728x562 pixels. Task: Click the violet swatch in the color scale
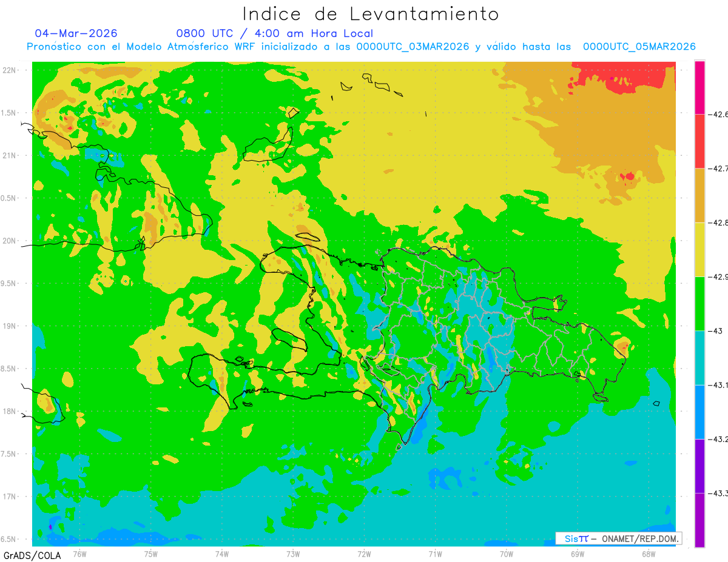coord(699,466)
